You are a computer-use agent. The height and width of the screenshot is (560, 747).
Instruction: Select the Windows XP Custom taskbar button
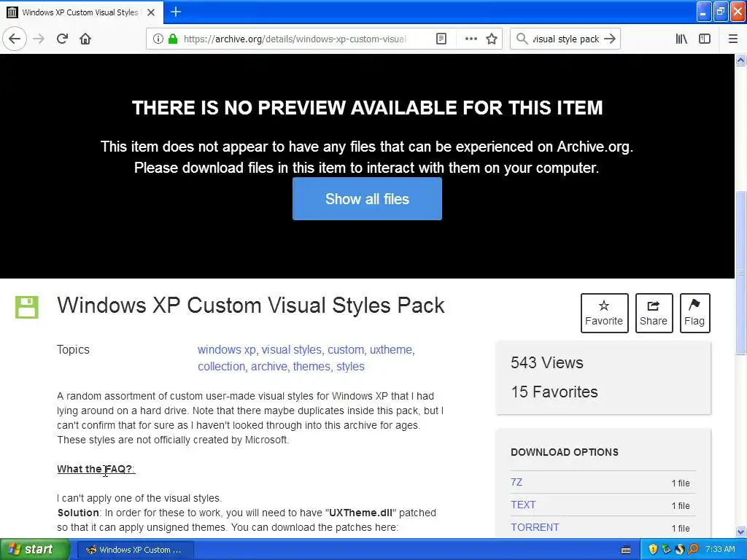coord(134,550)
